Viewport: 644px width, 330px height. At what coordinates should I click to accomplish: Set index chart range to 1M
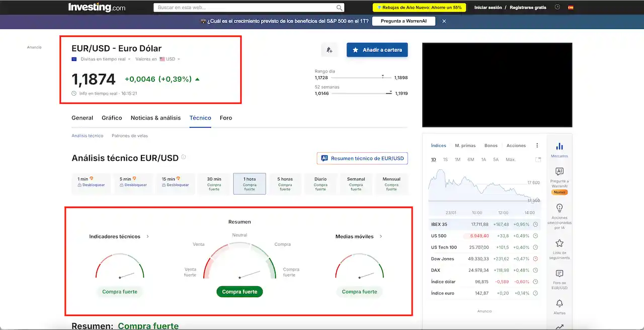457,160
